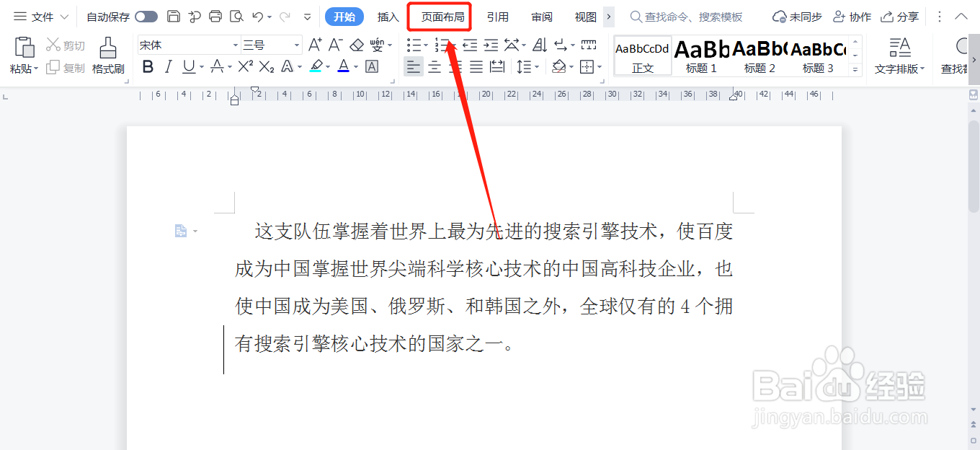Screen dimensions: 980x450
Task: Click the Sort (A/Z) icon
Action: point(540,45)
